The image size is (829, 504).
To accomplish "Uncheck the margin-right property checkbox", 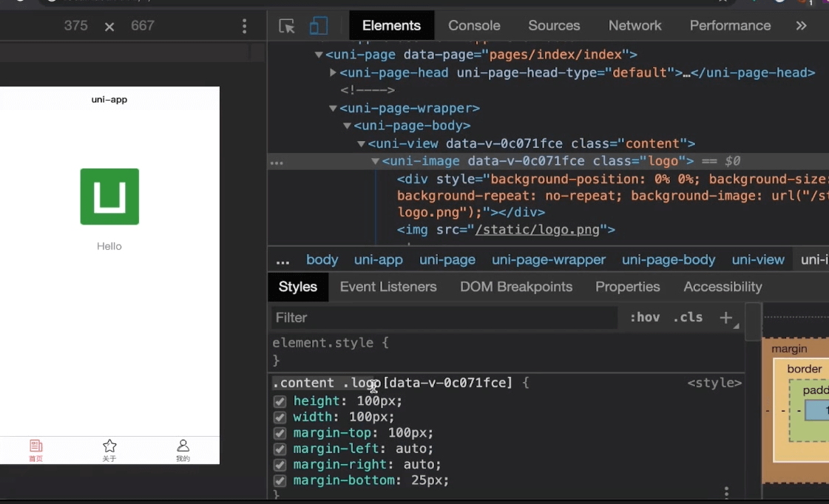I will 280,465.
